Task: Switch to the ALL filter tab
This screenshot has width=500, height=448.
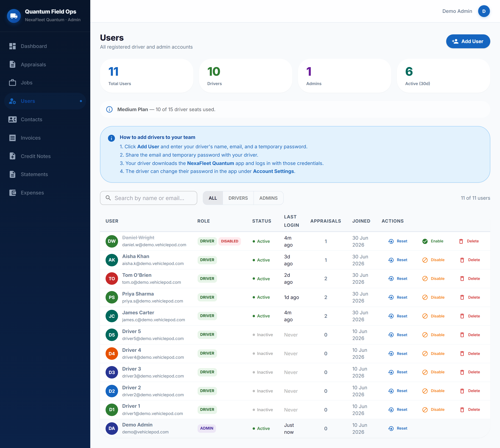Action: coord(213,198)
